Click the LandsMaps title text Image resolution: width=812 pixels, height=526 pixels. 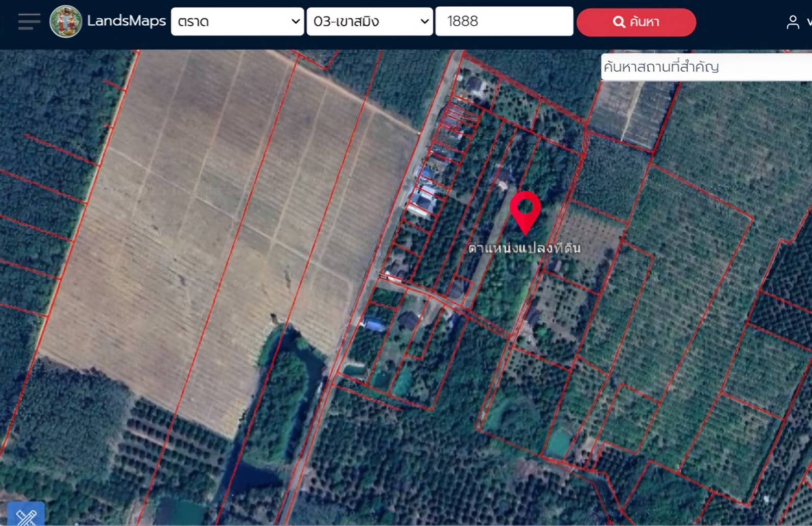126,21
